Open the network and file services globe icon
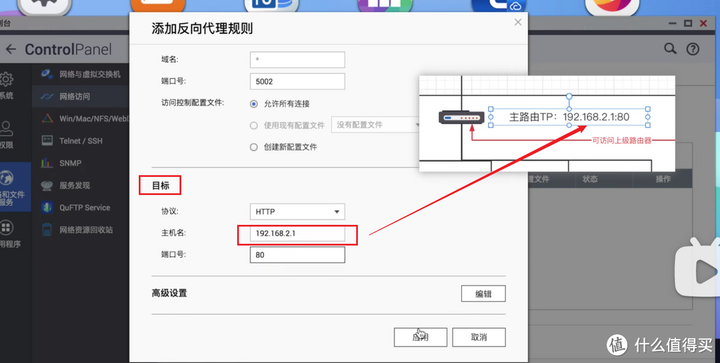Image resolution: width=720 pixels, height=363 pixels. (x=6, y=178)
